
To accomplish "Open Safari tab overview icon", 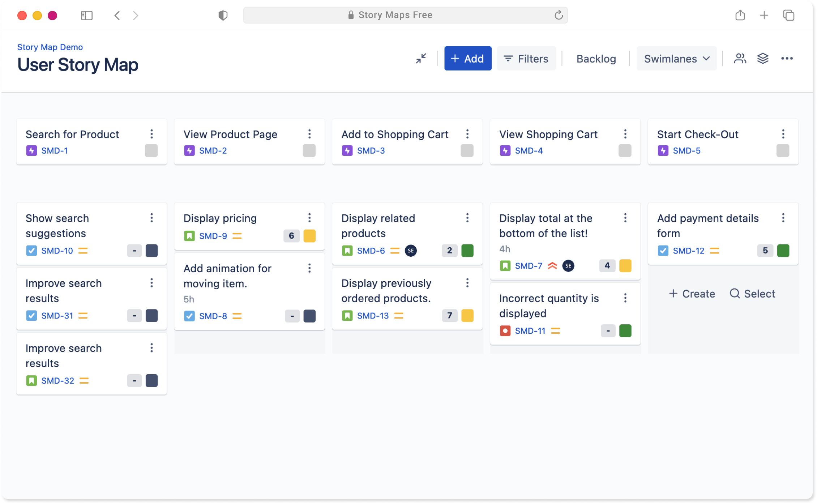I will [x=789, y=15].
